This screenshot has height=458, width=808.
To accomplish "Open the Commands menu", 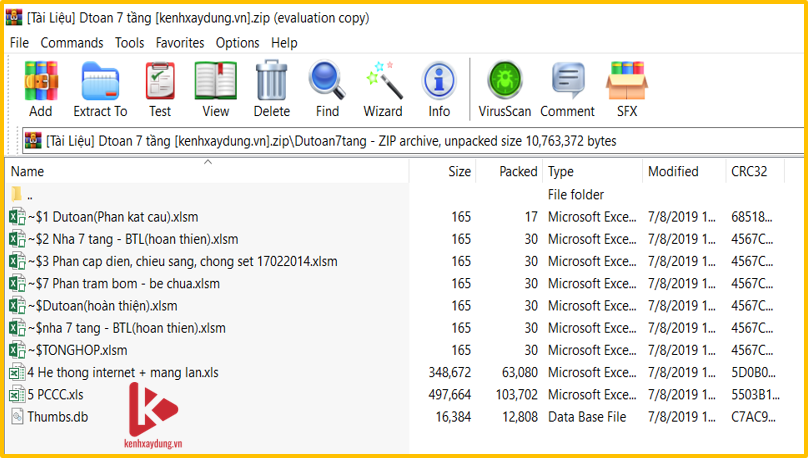I will [x=71, y=43].
